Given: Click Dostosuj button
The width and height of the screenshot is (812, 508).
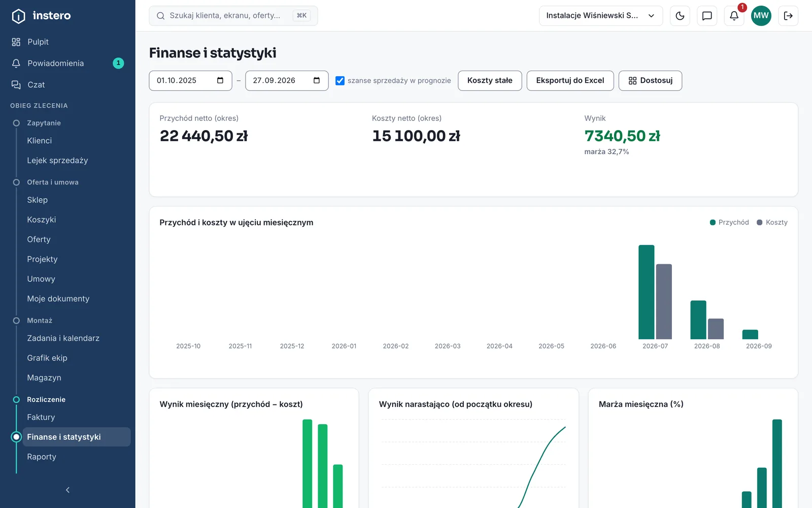Looking at the screenshot, I should click(650, 80).
